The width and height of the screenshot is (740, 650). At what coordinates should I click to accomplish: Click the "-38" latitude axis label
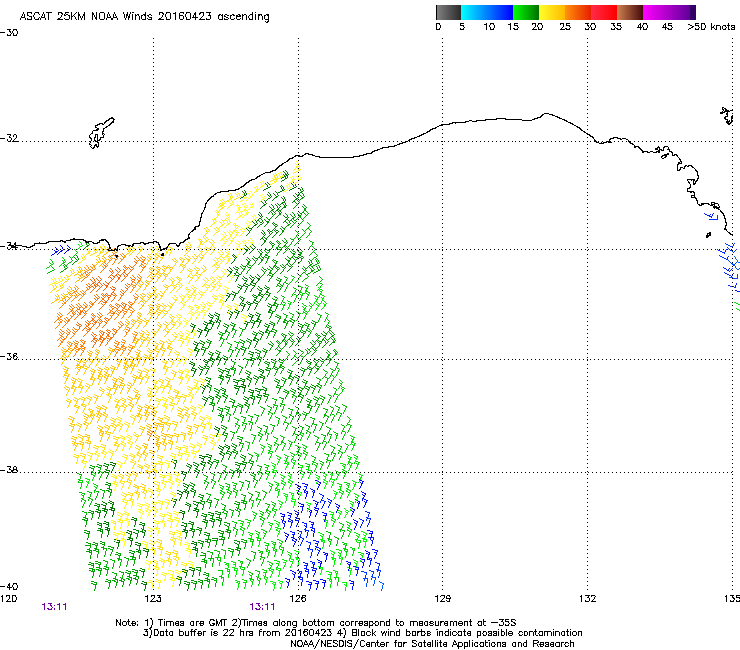[9, 470]
